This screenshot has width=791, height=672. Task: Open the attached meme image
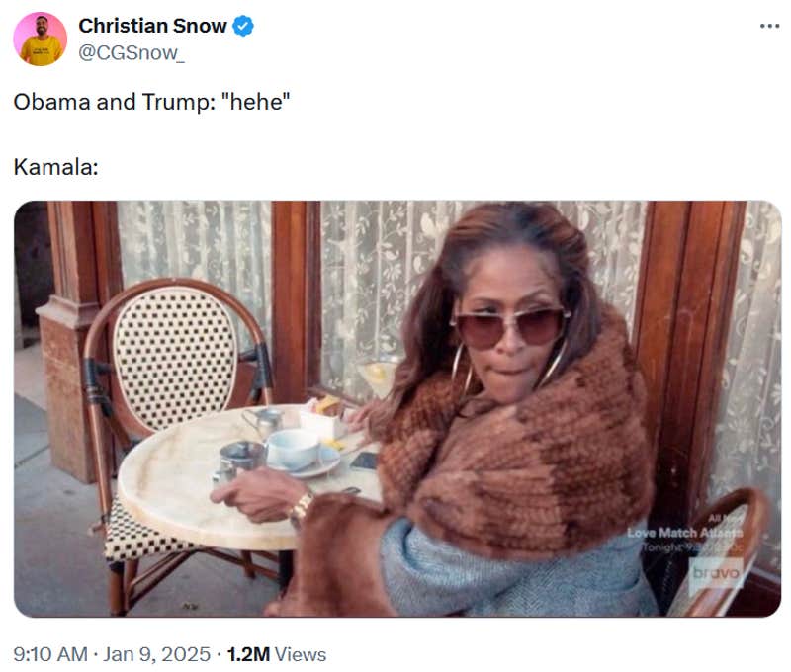point(396,409)
